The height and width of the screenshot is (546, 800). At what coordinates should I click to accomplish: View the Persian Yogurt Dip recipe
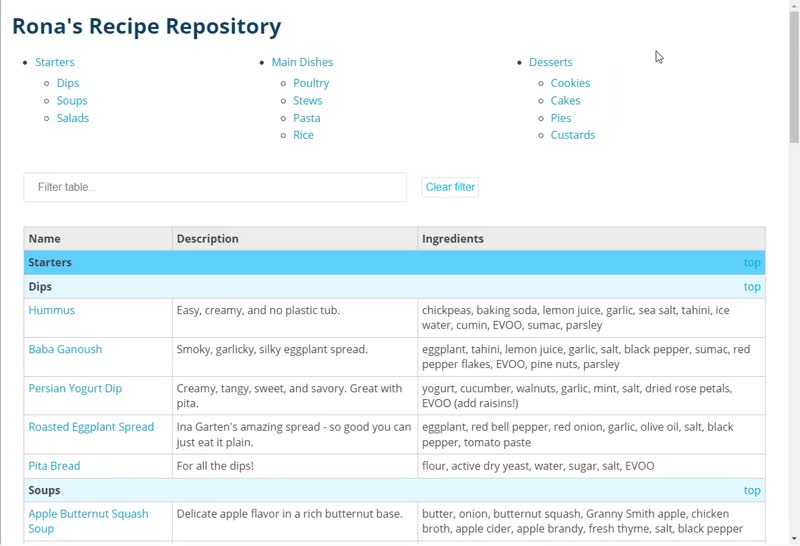(75, 388)
